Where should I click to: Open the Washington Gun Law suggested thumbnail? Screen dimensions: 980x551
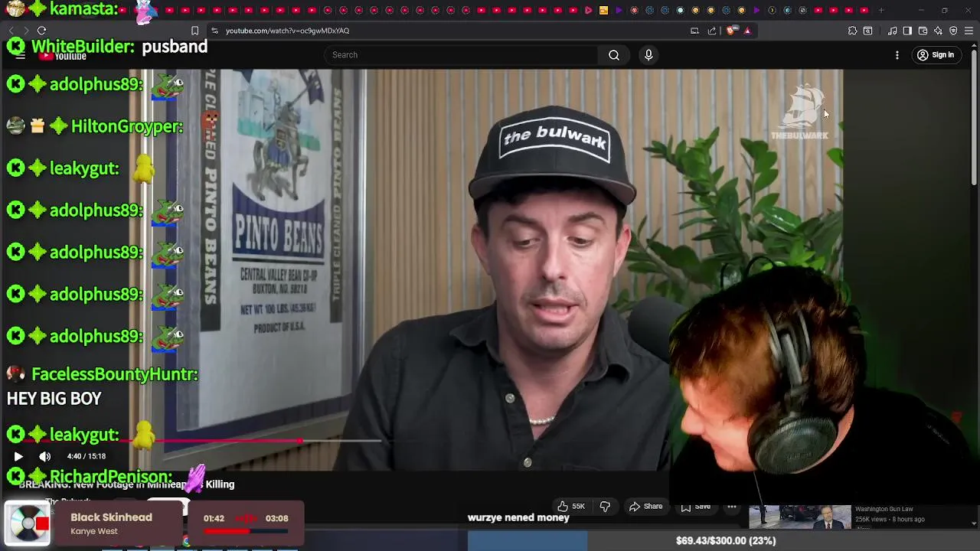[x=800, y=517]
